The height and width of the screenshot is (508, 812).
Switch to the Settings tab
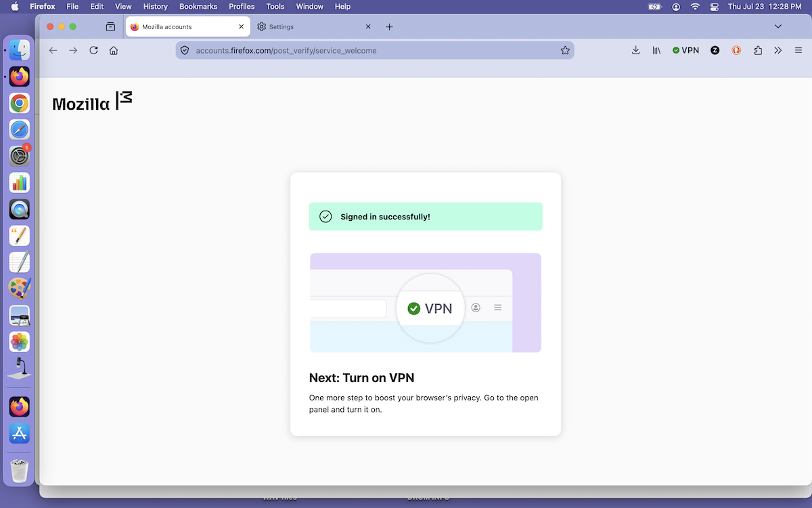pyautogui.click(x=315, y=26)
